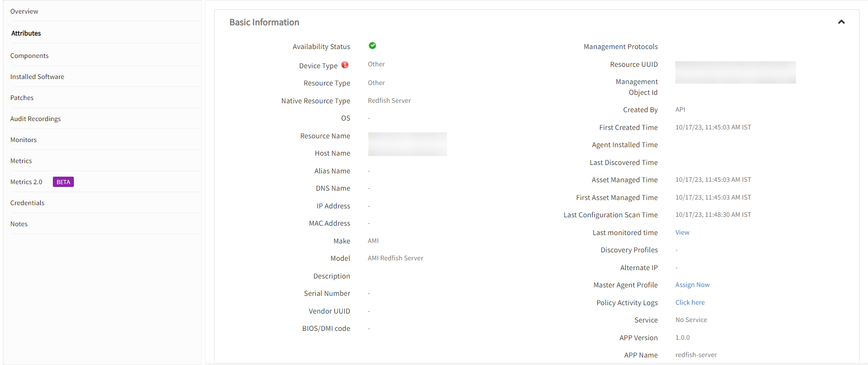This screenshot has height=365, width=868.
Task: Click Asset Managed Time timestamp value
Action: point(713,179)
